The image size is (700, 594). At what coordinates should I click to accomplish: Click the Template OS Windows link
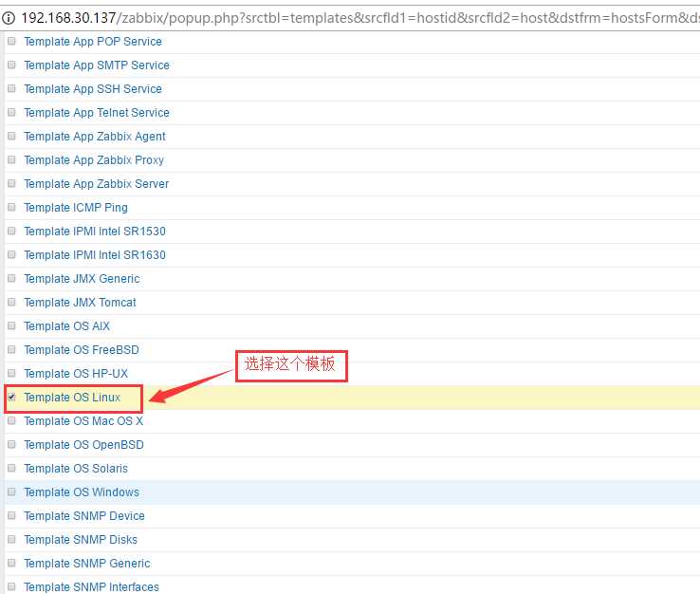(x=82, y=492)
